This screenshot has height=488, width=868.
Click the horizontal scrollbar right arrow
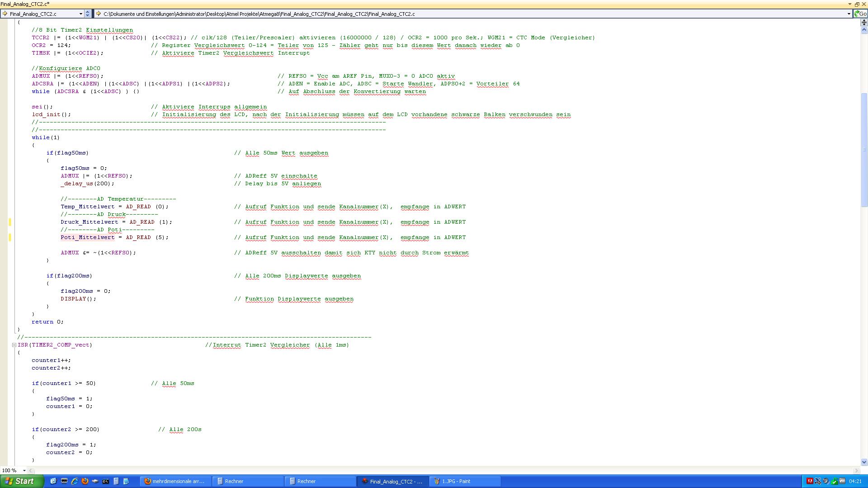click(857, 470)
